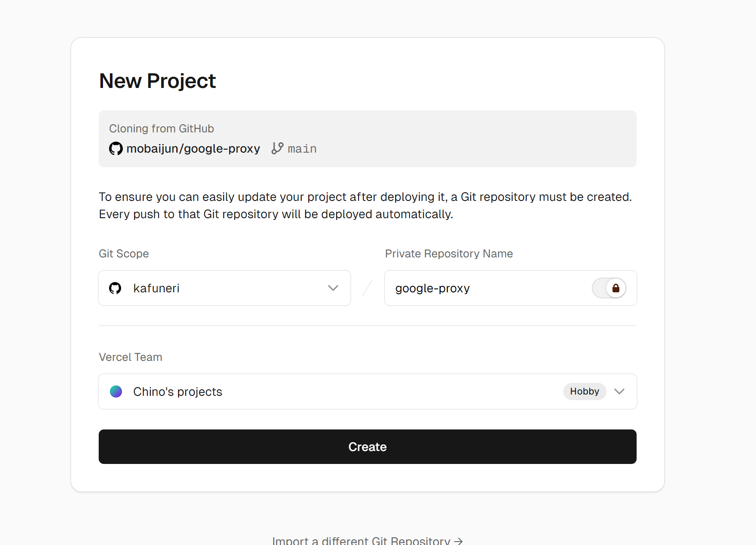Open the Git Scope kafuneri dropdown
Image resolution: width=756 pixels, height=545 pixels.
tap(225, 288)
